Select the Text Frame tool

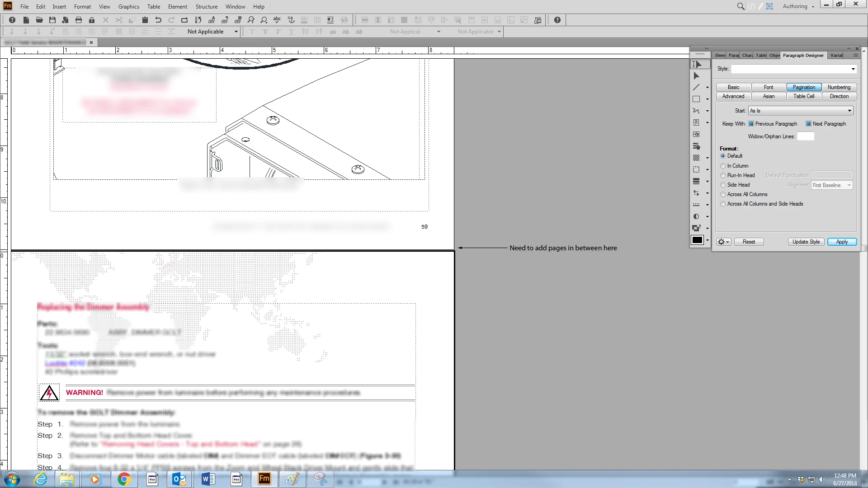click(x=696, y=122)
